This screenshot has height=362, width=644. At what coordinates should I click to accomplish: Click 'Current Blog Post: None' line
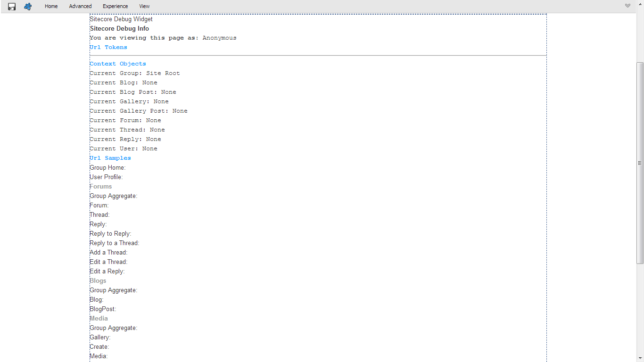(133, 92)
